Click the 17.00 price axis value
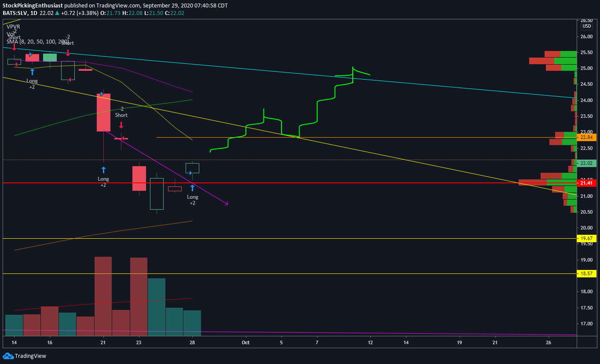Screen dimensions: 600x364 click(586, 324)
